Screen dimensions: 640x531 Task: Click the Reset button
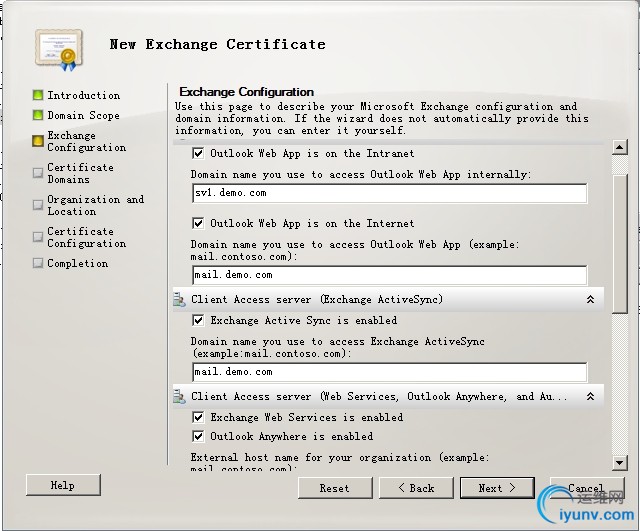click(335, 488)
